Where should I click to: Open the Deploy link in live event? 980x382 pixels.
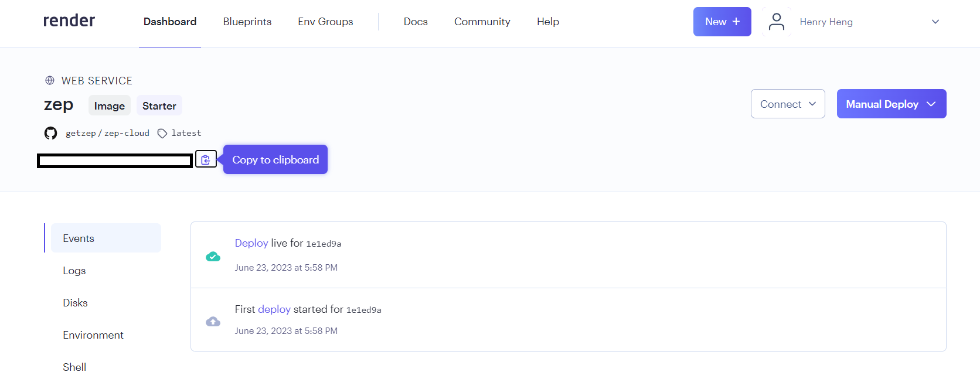coord(251,243)
